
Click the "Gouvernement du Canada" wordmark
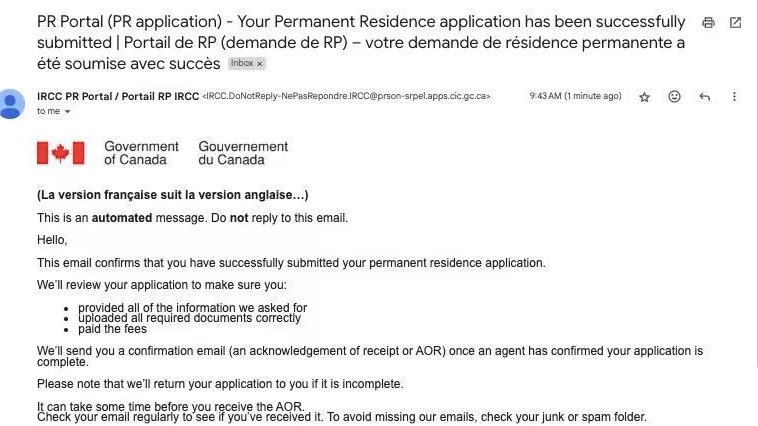click(243, 153)
